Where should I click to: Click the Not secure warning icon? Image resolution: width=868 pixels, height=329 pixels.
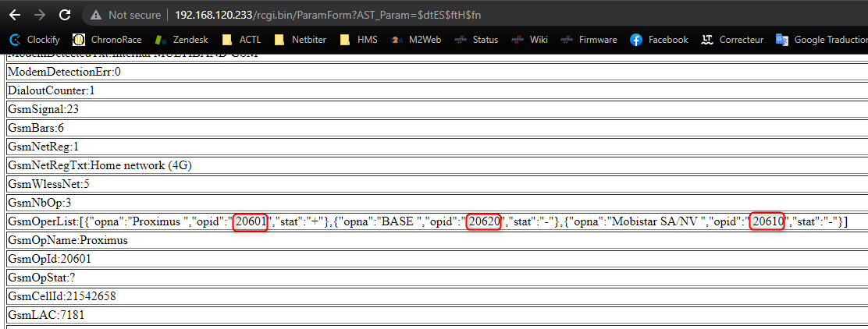pos(96,15)
